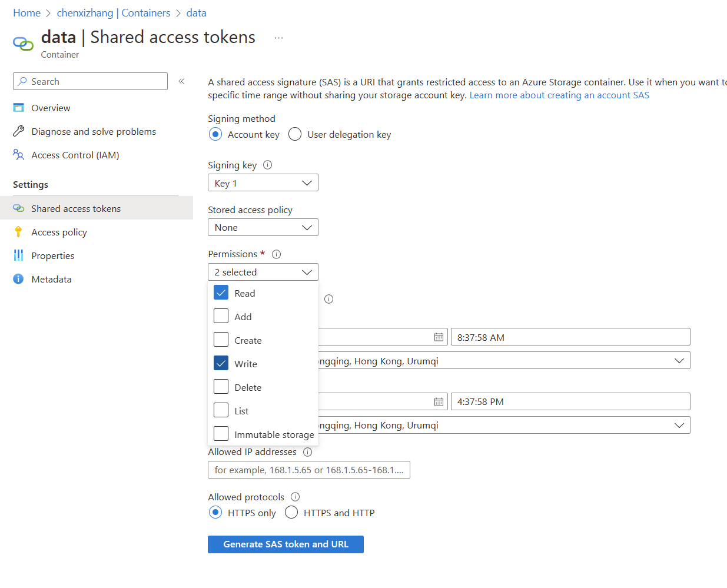Viewport: 727px width, 588px height.
Task: Uncheck the Read permission
Action: pos(221,293)
